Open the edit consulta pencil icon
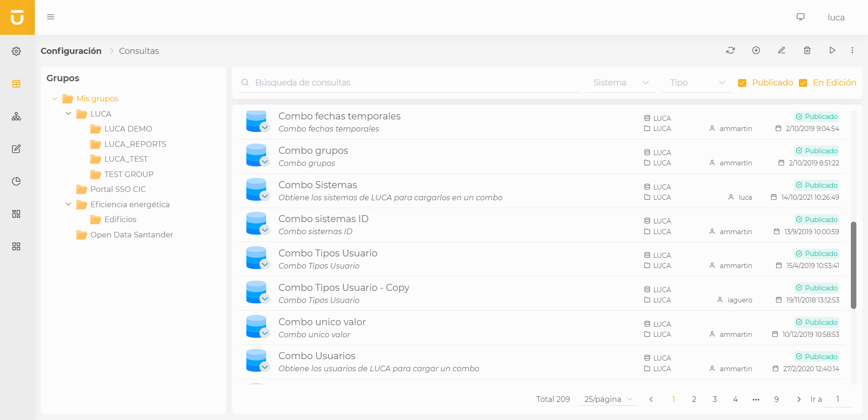Screen dimensions: 868x420 [782, 50]
